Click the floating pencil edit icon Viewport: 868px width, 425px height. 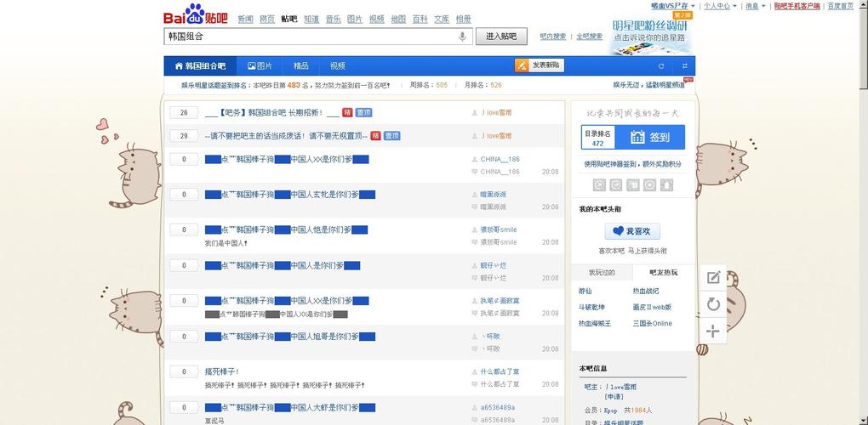[714, 277]
